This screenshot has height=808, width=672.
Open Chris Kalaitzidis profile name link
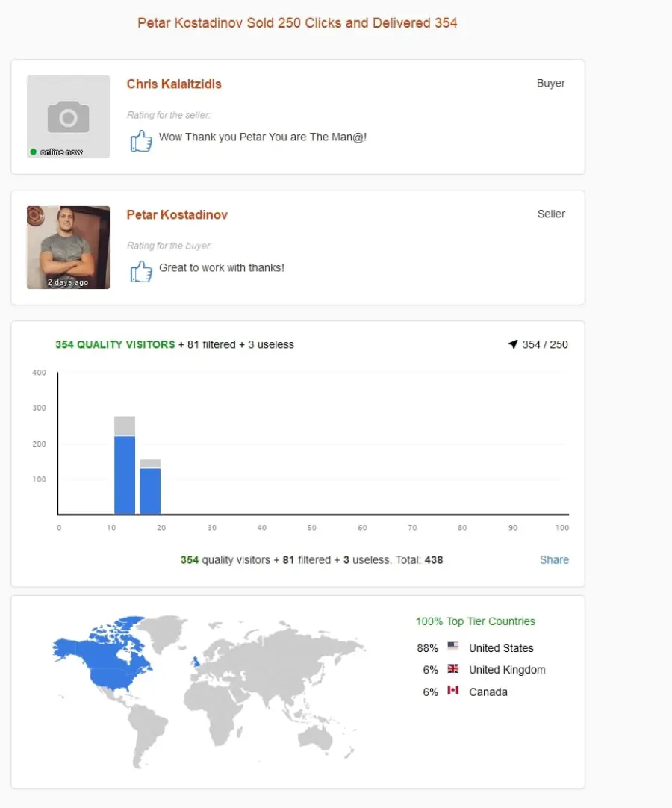[x=174, y=84]
